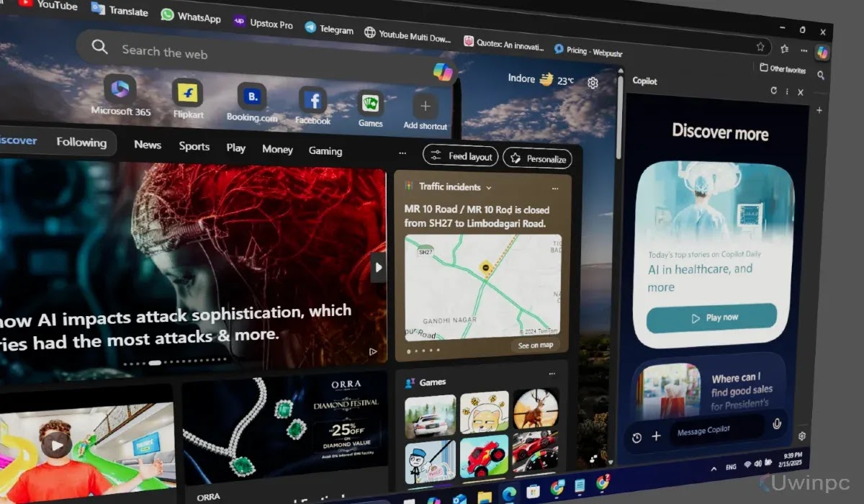Screen dimensions: 864x504
Task: Open page settings gear near weather
Action: click(593, 83)
